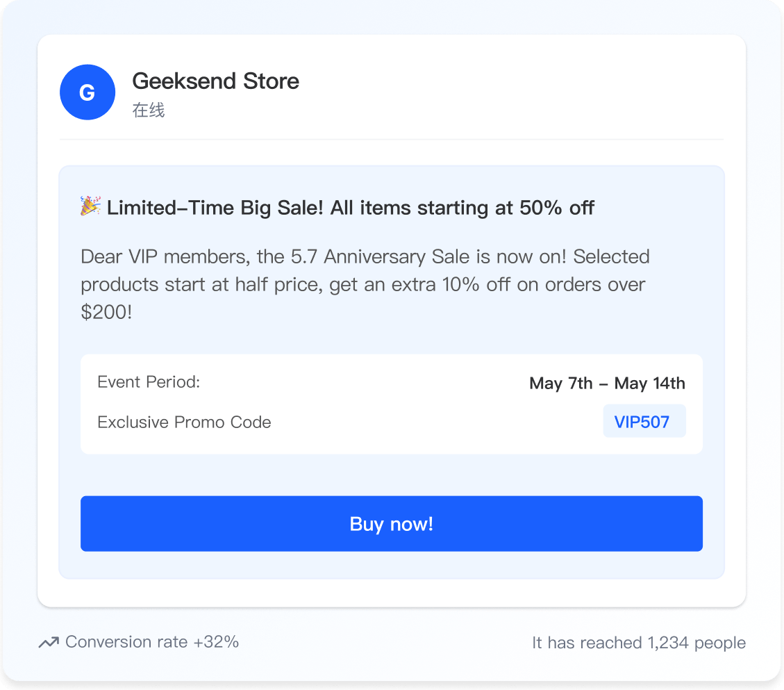
Task: Click the 在线 online status text
Action: coord(149,110)
